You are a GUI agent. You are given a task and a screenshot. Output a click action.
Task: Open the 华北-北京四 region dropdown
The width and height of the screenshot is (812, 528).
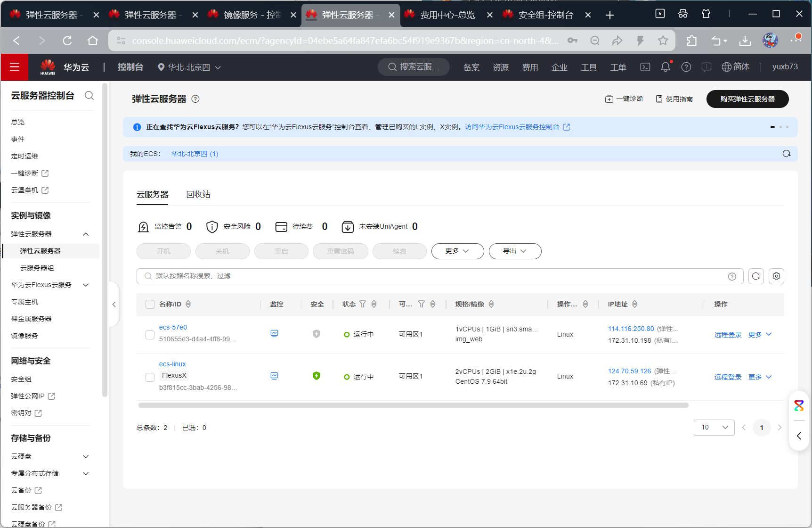pos(189,67)
